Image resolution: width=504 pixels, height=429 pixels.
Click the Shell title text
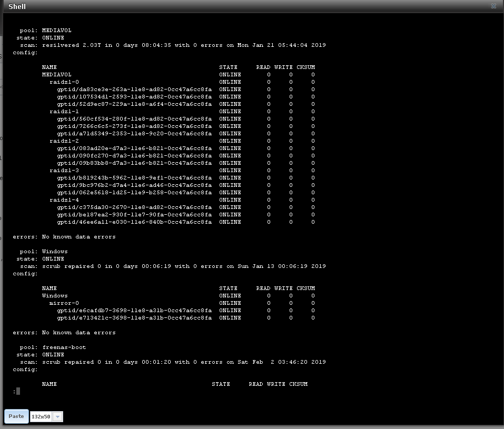(x=17, y=6)
